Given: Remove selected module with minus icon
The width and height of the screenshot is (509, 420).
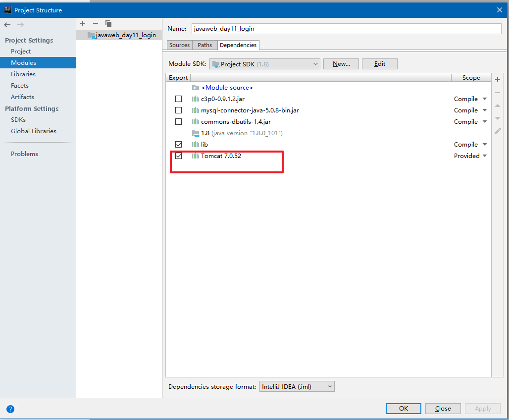Looking at the screenshot, I should 96,24.
